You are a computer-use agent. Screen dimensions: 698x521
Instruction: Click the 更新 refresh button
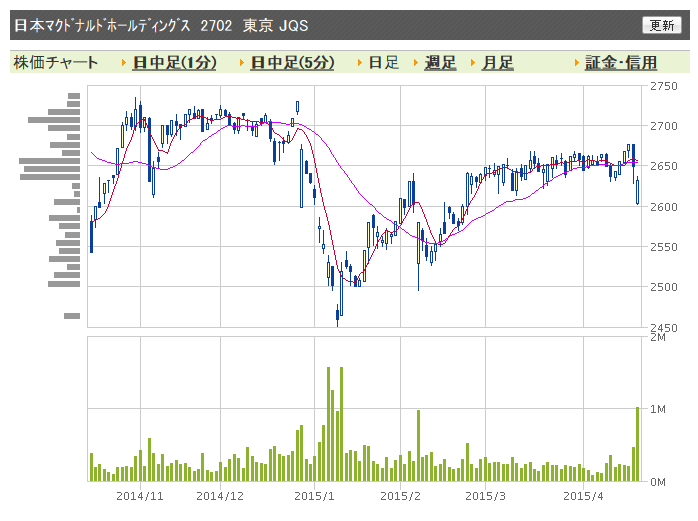pyautogui.click(x=661, y=25)
